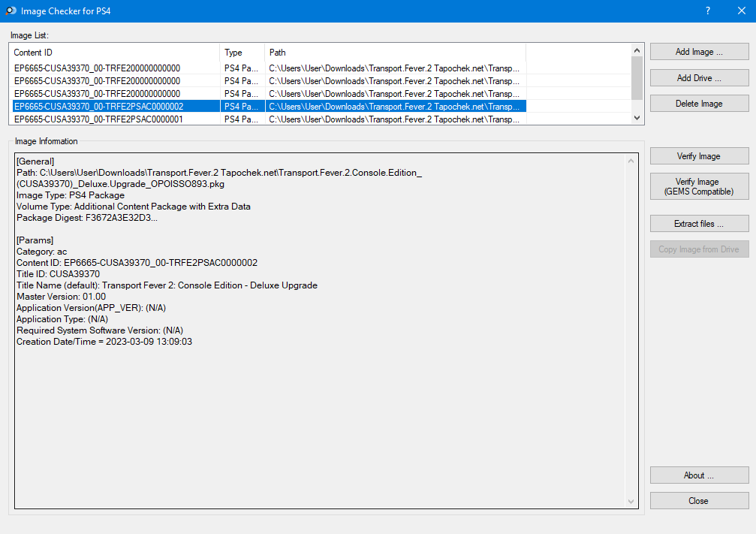This screenshot has height=534, width=756.
Task: Click the '[General]' section heading
Action: click(35, 161)
